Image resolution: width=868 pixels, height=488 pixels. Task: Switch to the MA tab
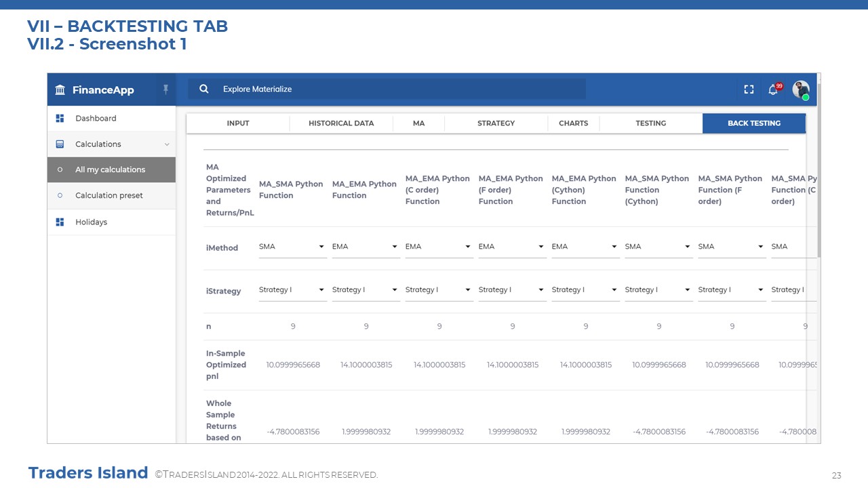pos(419,123)
